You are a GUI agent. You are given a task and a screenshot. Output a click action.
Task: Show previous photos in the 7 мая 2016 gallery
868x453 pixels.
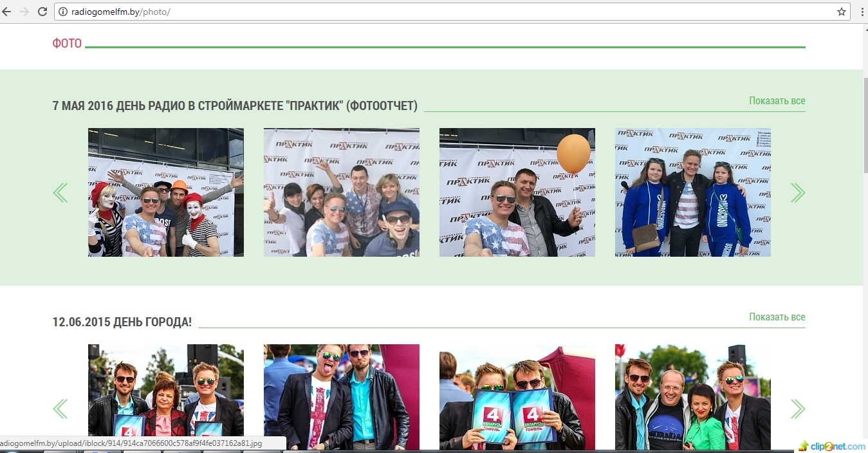click(x=60, y=192)
